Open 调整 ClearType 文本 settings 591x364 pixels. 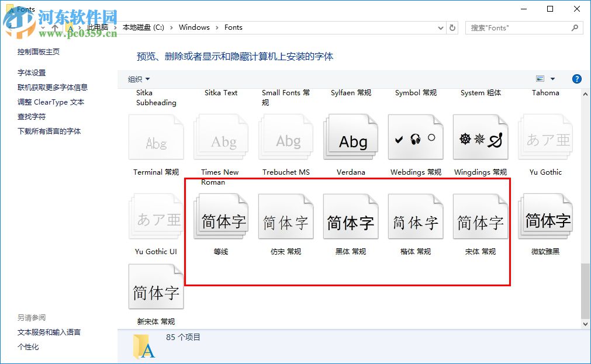pyautogui.click(x=51, y=102)
